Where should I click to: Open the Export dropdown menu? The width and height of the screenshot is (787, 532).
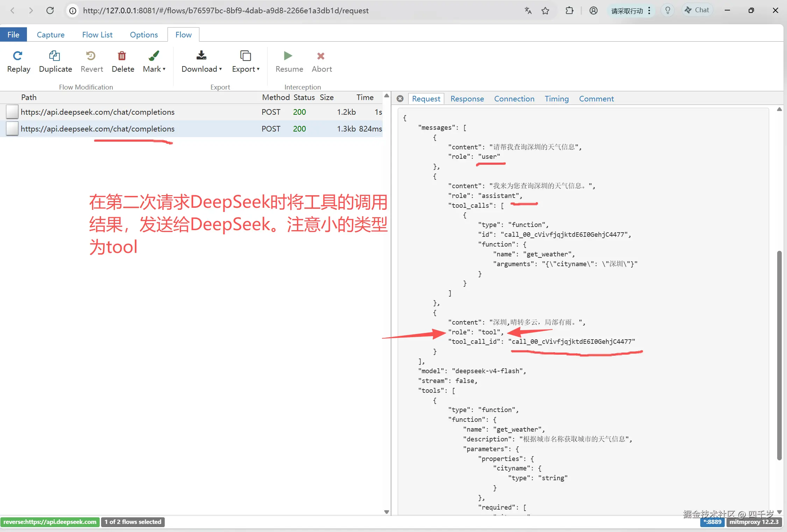click(246, 62)
